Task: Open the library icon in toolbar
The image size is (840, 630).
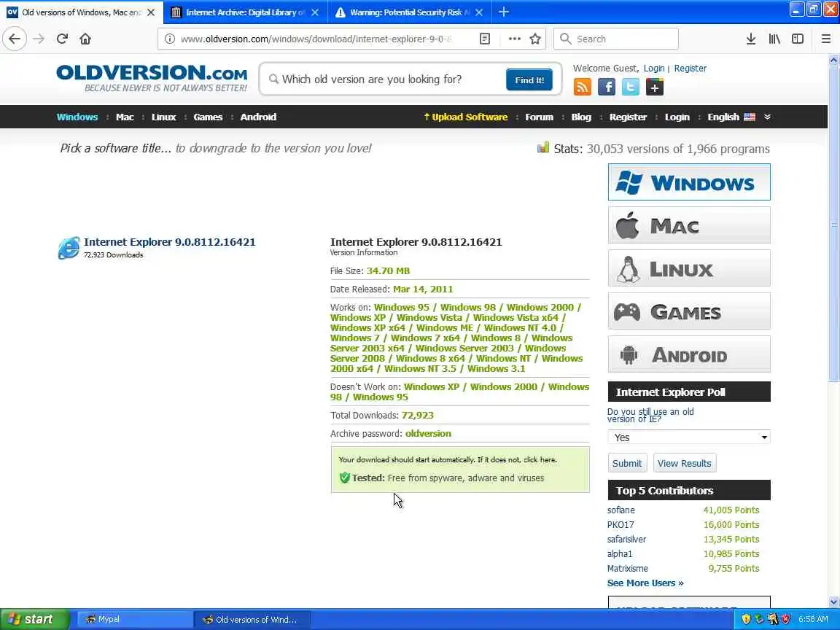Action: click(774, 39)
